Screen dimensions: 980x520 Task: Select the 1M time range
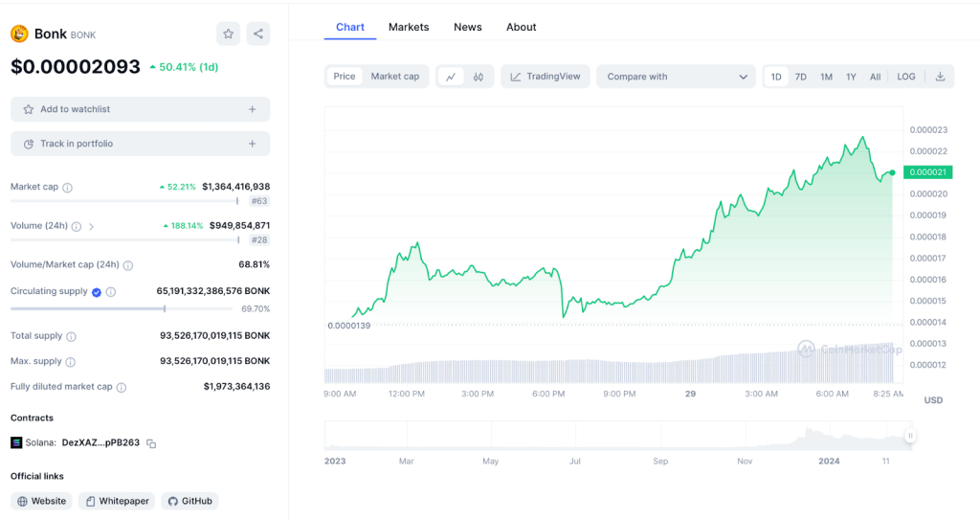826,77
